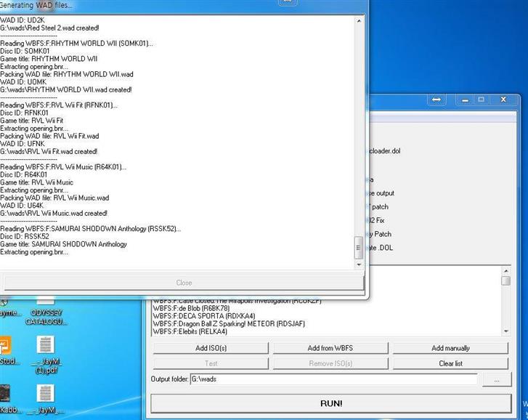Click the orange Studio desktop shortcut icon

(4, 349)
